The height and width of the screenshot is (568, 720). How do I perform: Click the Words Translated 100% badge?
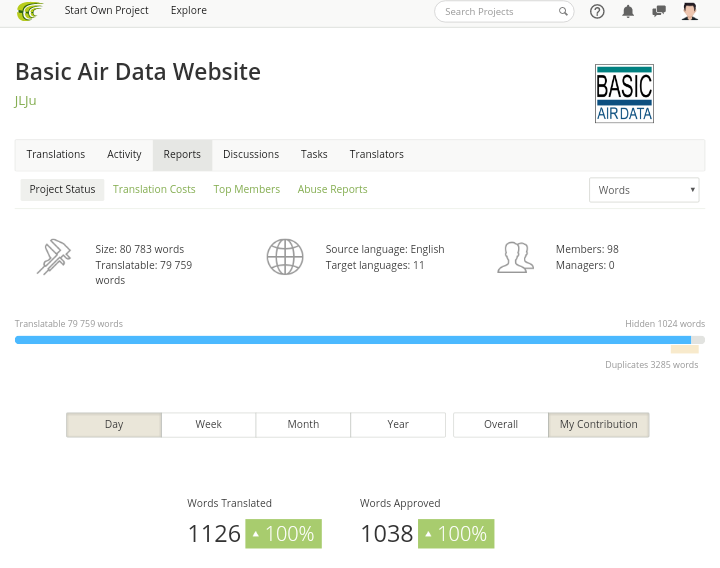click(x=283, y=534)
